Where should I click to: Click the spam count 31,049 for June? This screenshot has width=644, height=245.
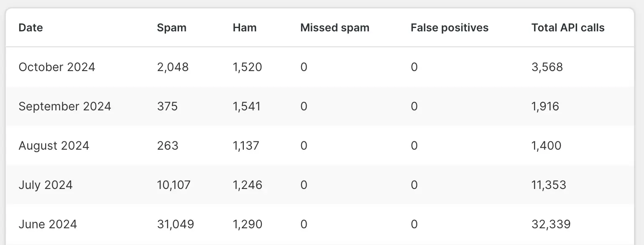click(176, 224)
